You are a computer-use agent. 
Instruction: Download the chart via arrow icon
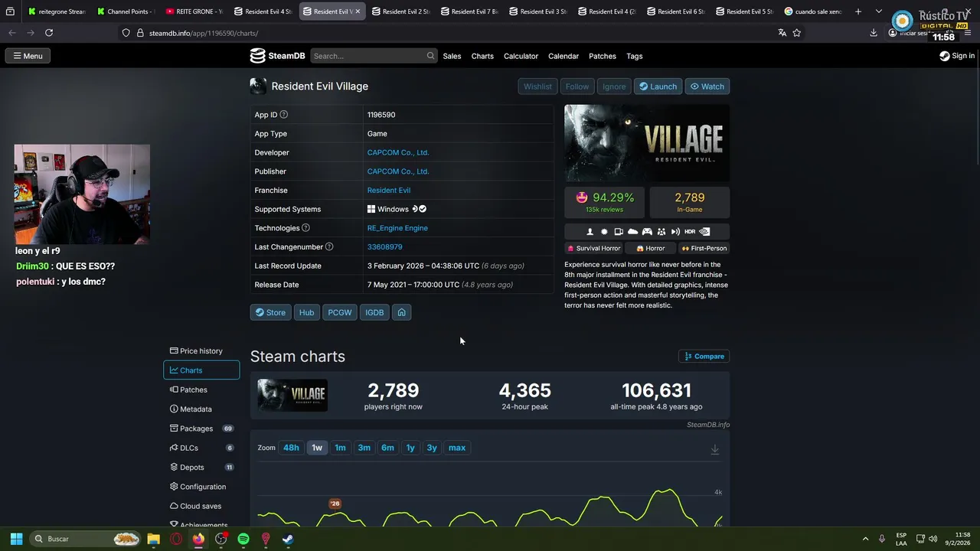(715, 449)
